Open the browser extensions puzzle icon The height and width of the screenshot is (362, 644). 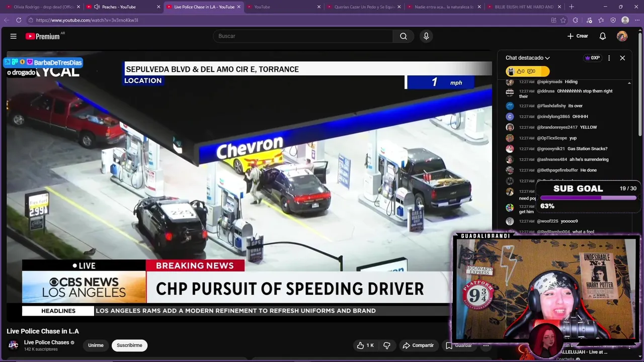coord(576,20)
